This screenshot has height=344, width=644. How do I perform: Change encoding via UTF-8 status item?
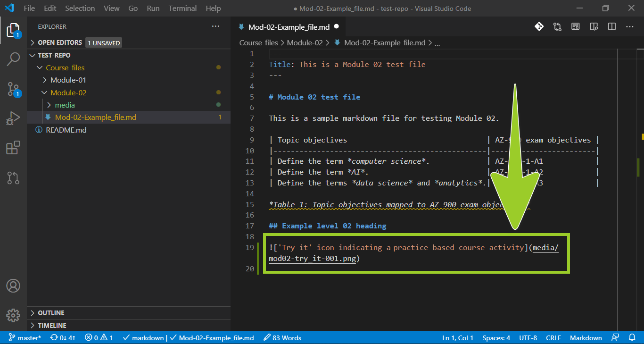[x=528, y=338]
